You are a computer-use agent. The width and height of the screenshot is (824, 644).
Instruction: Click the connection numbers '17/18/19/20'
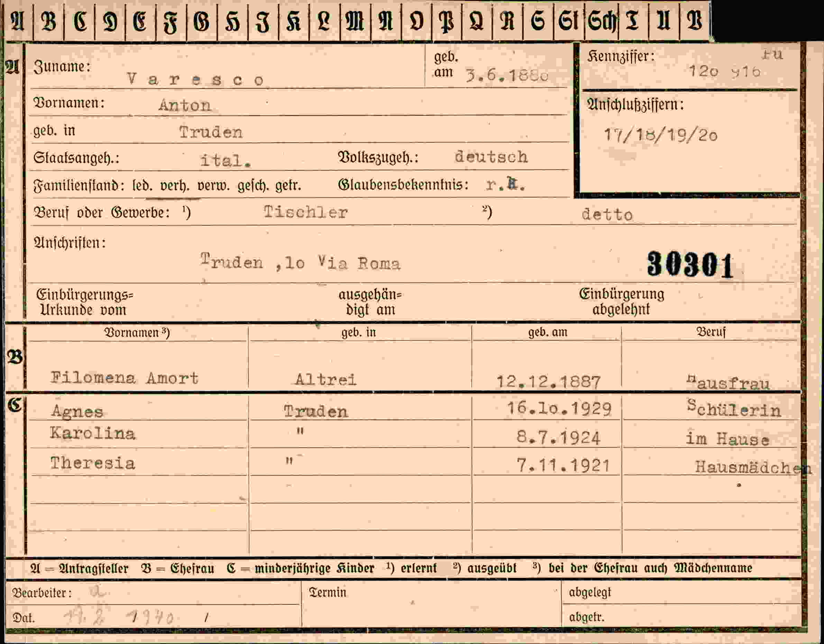click(x=661, y=135)
